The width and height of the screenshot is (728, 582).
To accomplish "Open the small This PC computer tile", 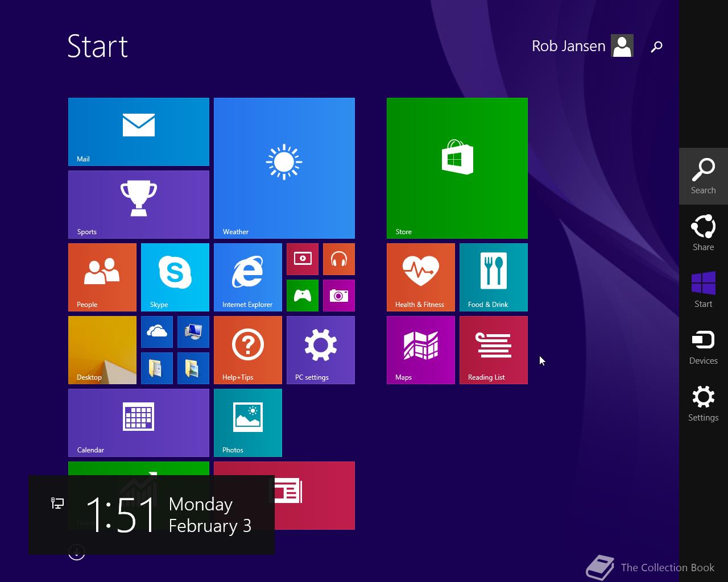I will tap(193, 332).
